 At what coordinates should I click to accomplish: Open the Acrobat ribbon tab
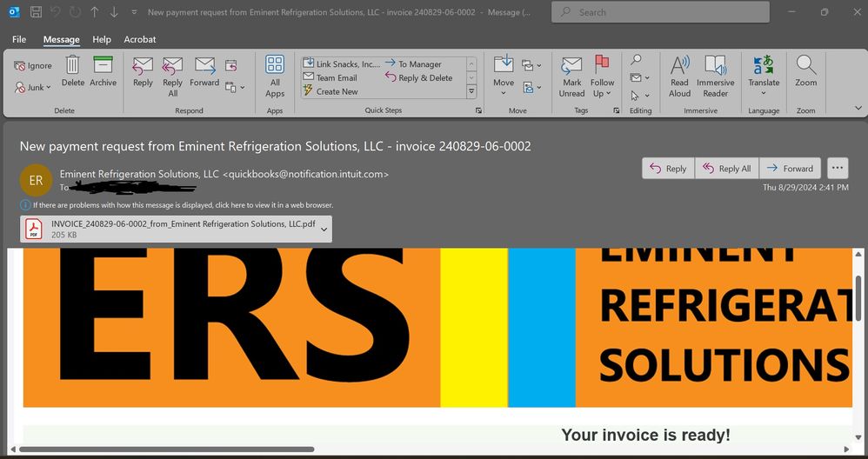[139, 39]
